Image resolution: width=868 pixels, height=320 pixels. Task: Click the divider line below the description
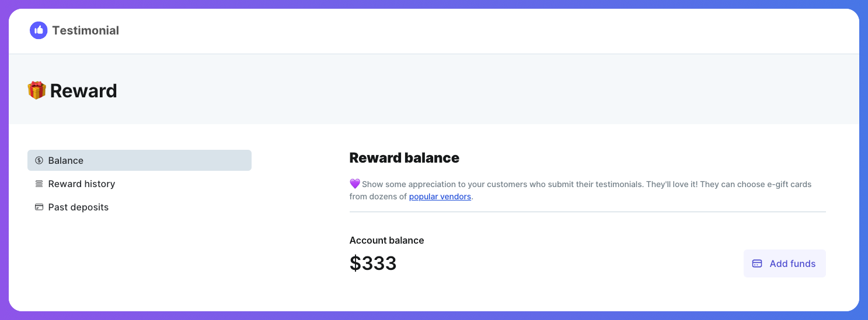pyautogui.click(x=587, y=212)
